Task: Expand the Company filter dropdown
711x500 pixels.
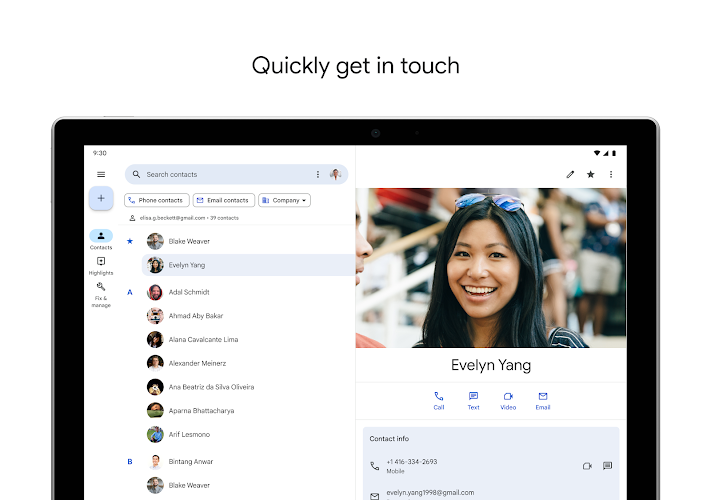Action: (x=284, y=200)
